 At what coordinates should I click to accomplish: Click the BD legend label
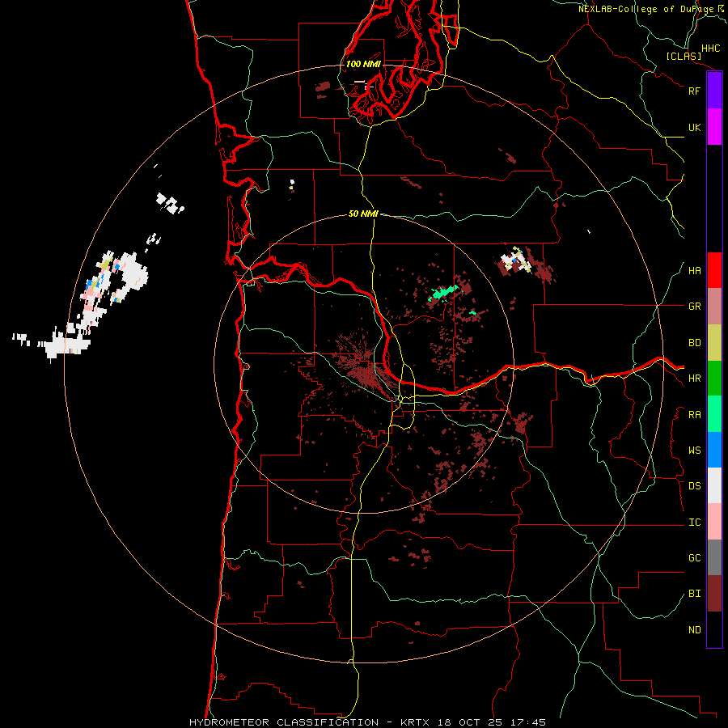pyautogui.click(x=694, y=343)
